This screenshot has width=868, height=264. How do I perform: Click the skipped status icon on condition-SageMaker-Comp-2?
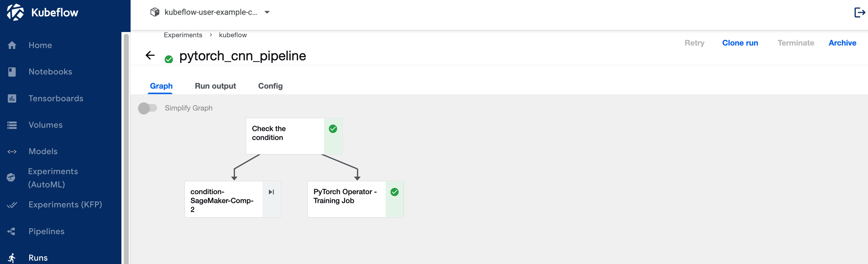pos(271,192)
